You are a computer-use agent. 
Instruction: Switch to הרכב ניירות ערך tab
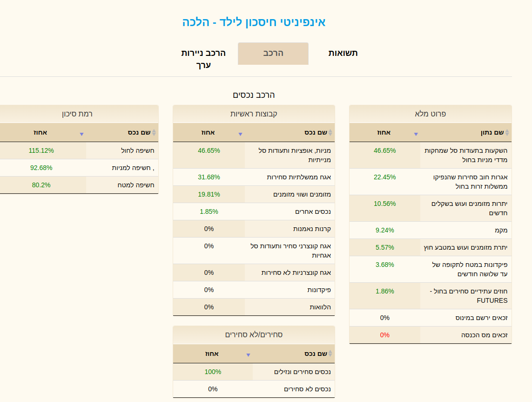pos(203,59)
